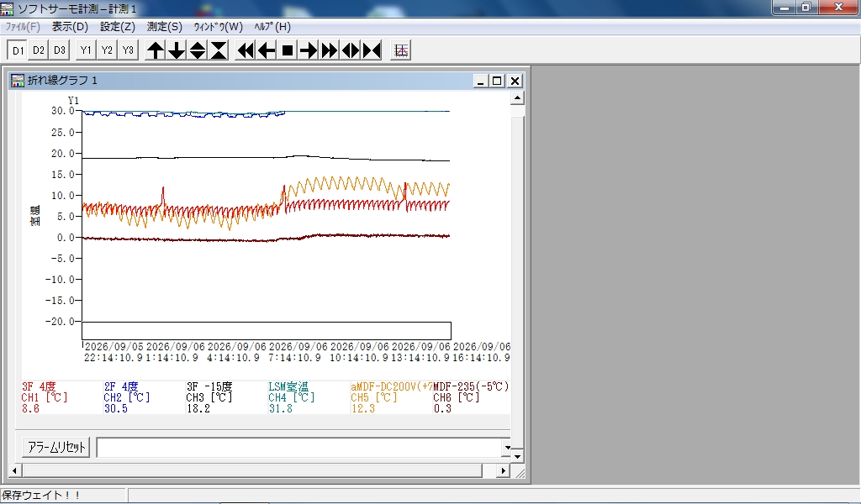This screenshot has height=504, width=861.
Task: Click the horizontal scrollbar right arrow
Action: (x=503, y=470)
